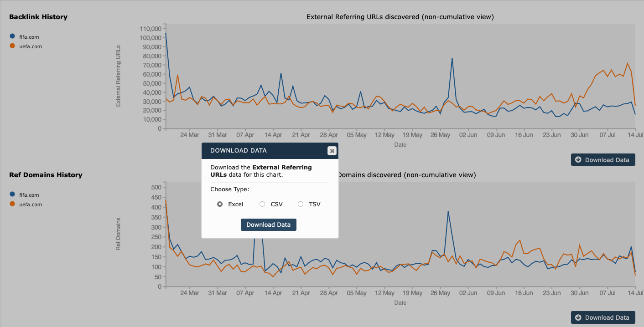Choose CSV as the download type
Screen dimensions: 644x327
coord(262,204)
